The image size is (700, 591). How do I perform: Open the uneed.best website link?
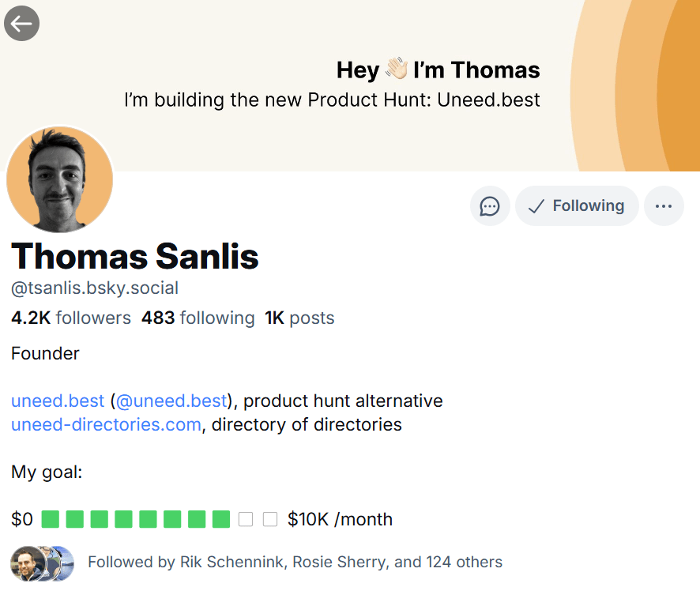pyautogui.click(x=57, y=401)
